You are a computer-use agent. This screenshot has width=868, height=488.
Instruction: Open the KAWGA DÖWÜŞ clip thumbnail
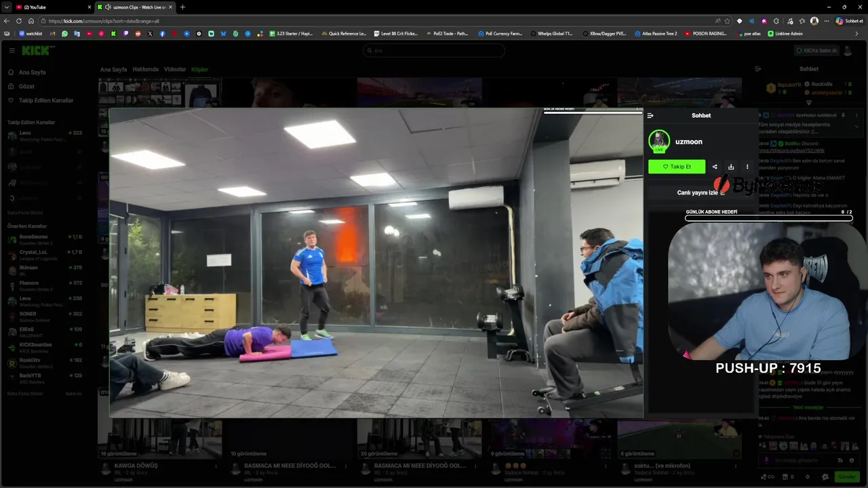click(159, 438)
